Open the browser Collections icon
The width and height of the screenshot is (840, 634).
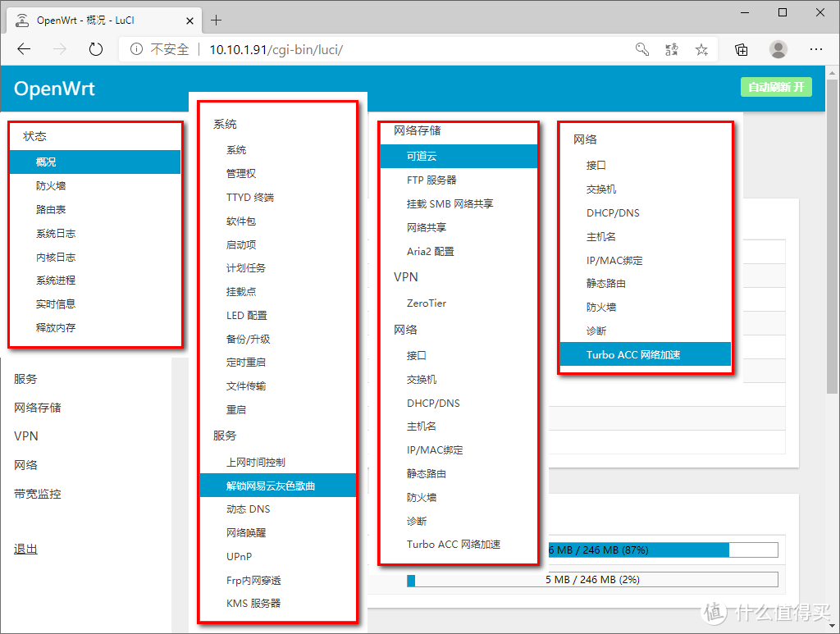pos(741,49)
